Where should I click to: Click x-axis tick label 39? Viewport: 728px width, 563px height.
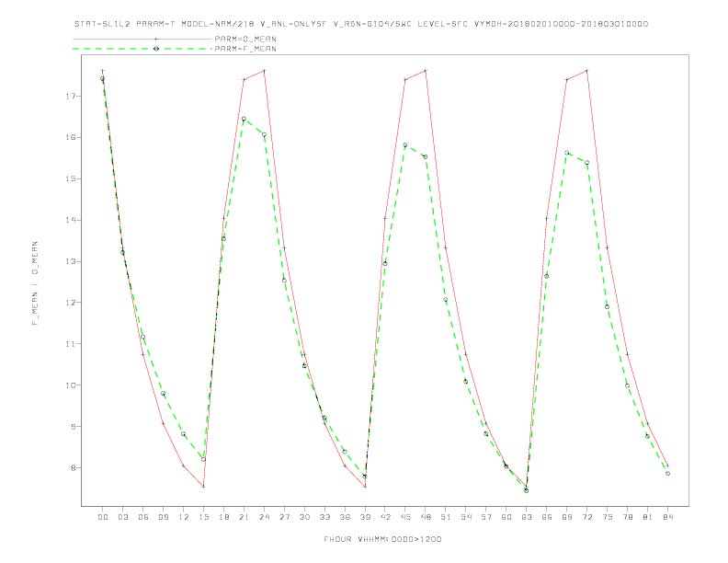(x=365, y=517)
